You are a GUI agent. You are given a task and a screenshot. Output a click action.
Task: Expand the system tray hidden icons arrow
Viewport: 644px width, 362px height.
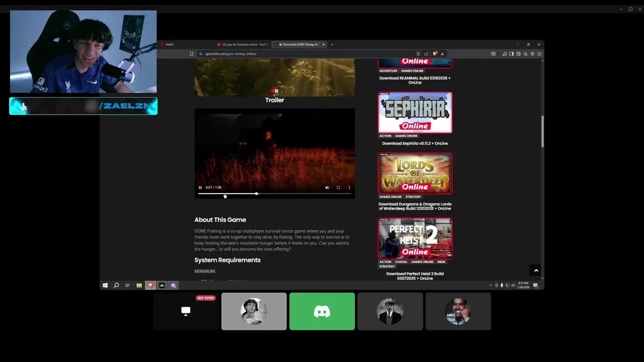pyautogui.click(x=491, y=286)
